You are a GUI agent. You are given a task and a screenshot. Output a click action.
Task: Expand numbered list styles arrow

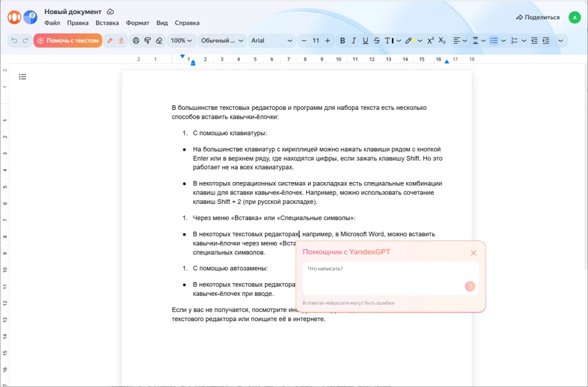click(524, 41)
